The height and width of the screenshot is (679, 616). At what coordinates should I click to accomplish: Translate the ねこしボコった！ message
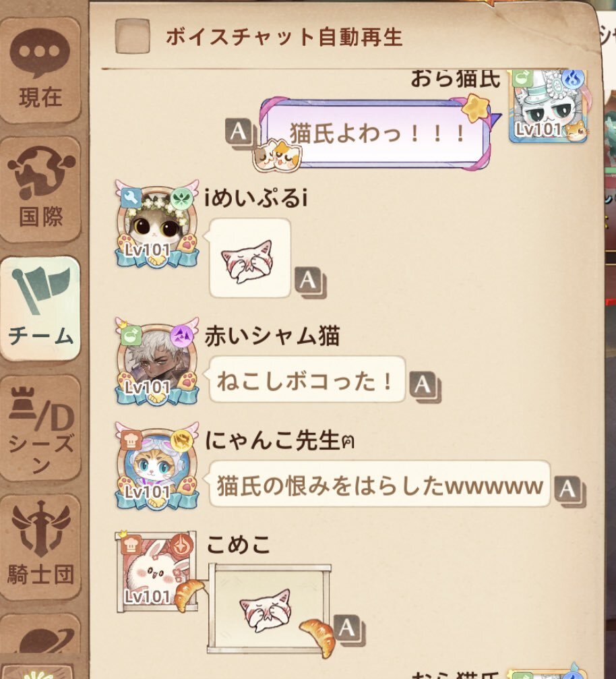tap(425, 387)
